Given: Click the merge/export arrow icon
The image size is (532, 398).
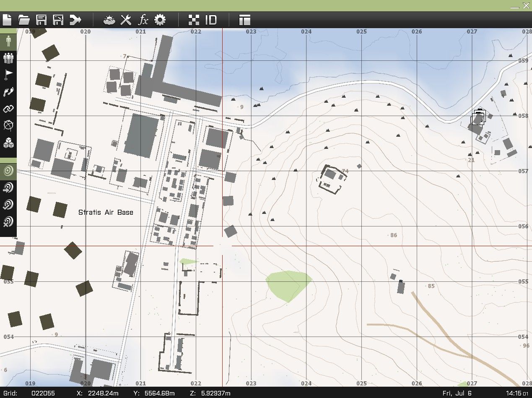Looking at the screenshot, I should 75,20.
